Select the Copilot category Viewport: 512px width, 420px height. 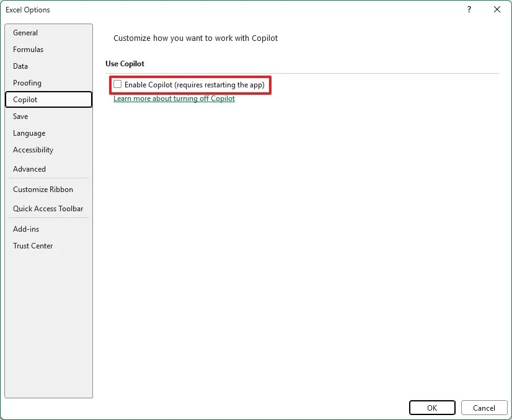click(48, 100)
